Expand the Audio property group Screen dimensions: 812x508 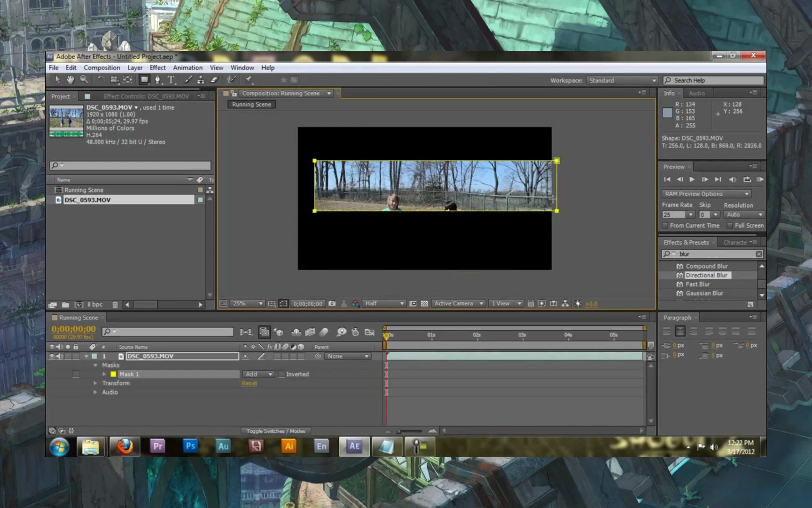(95, 392)
